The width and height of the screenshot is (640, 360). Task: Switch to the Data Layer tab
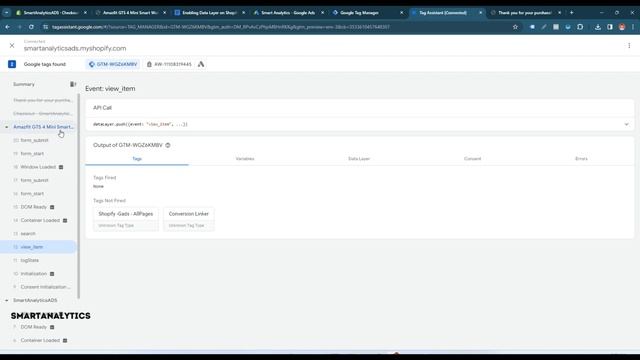pyautogui.click(x=359, y=158)
